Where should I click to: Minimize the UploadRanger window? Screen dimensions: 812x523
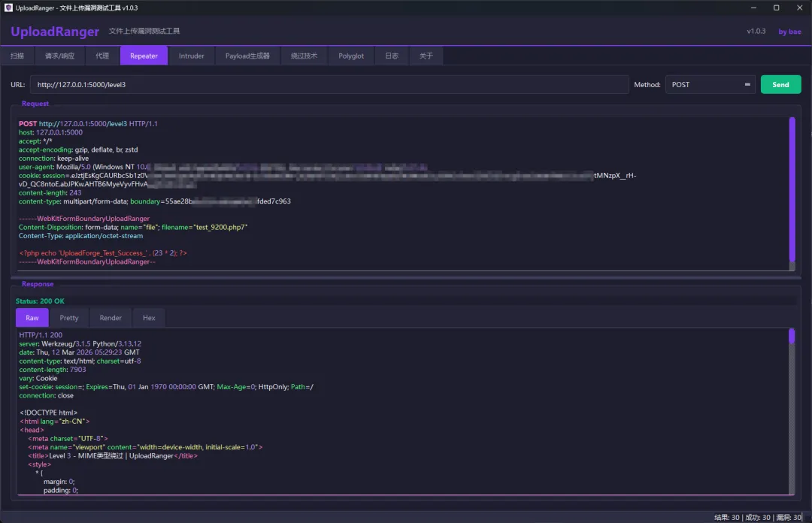tap(753, 8)
